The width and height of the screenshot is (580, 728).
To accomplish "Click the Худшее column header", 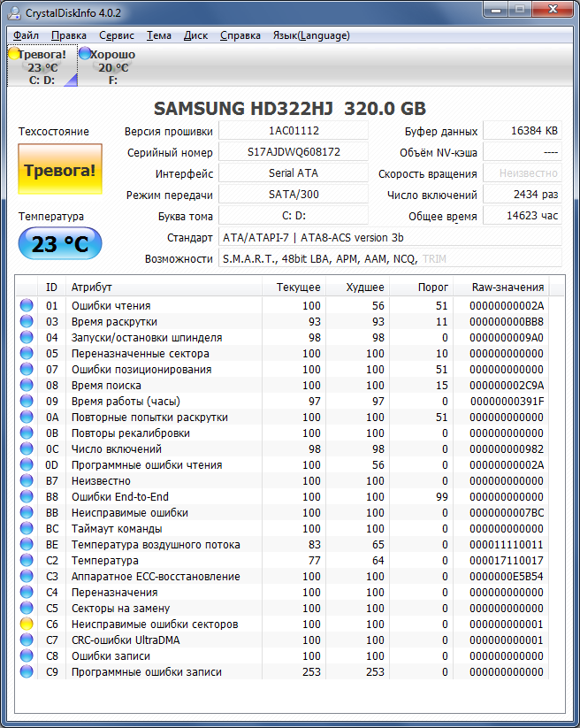I will (x=358, y=287).
